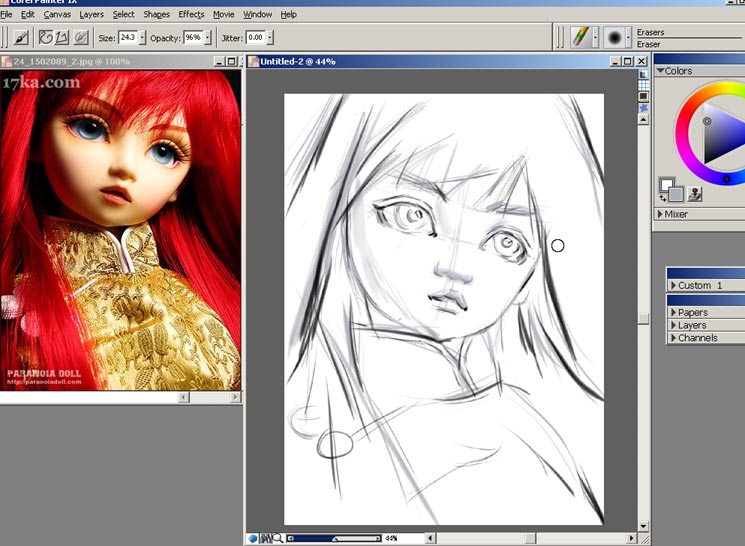Open the Help menu
Screen dimensions: 745x546
point(288,14)
